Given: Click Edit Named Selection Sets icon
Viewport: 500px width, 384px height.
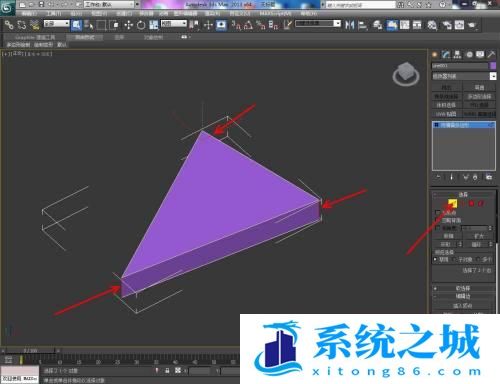Looking at the screenshot, I should click(x=287, y=25).
